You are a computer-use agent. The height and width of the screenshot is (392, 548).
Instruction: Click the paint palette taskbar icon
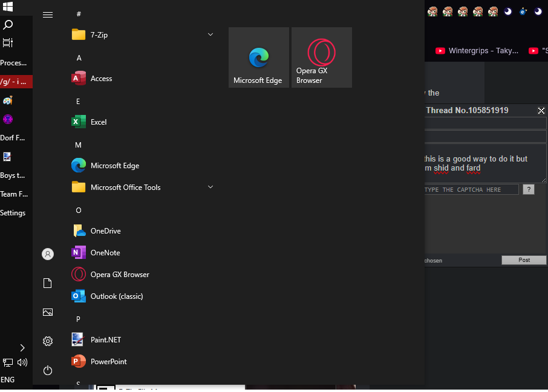(x=8, y=100)
